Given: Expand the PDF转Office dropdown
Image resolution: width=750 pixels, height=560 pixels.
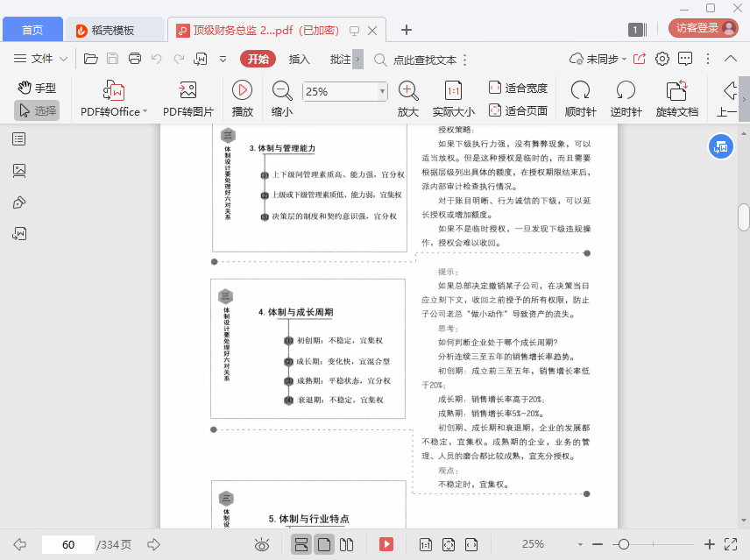Looking at the screenshot, I should (x=145, y=112).
